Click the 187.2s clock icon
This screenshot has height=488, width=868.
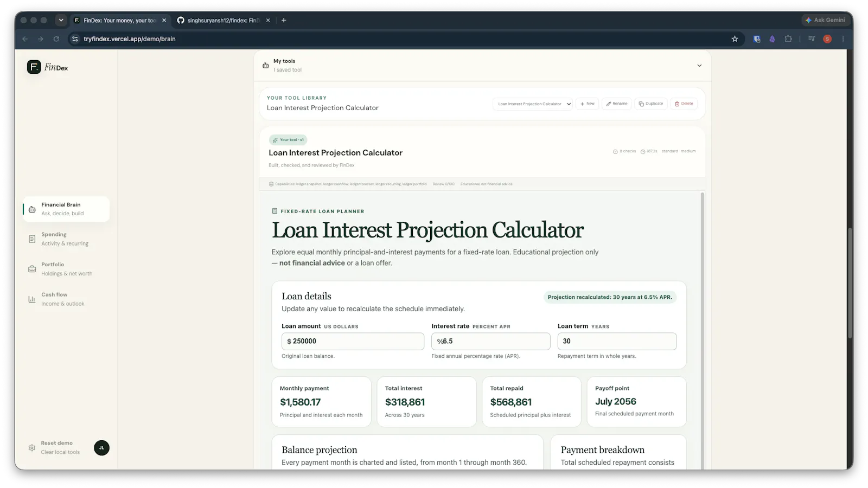643,152
